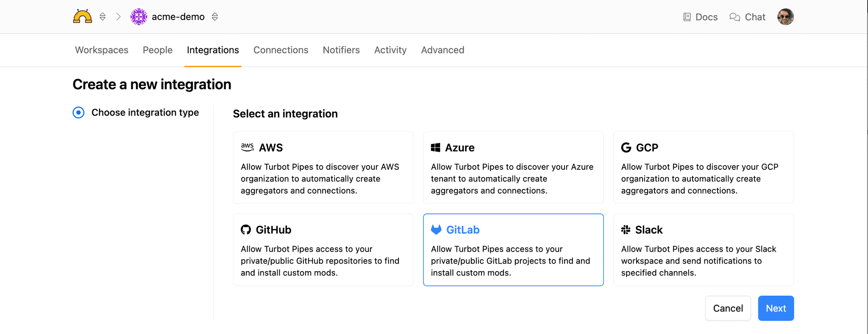
Task: Open the acme-demo organization name
Action: click(178, 17)
